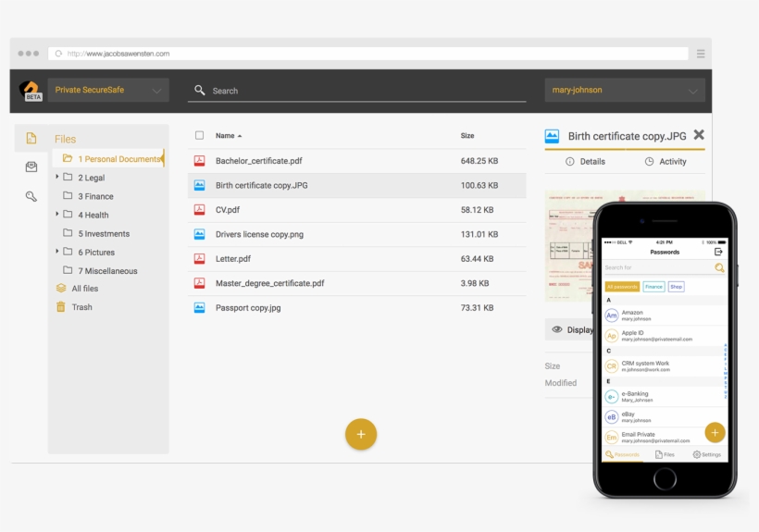Viewport: 759px width, 532px height.
Task: Open the 7 Miscellaneous folder
Action: click(107, 271)
